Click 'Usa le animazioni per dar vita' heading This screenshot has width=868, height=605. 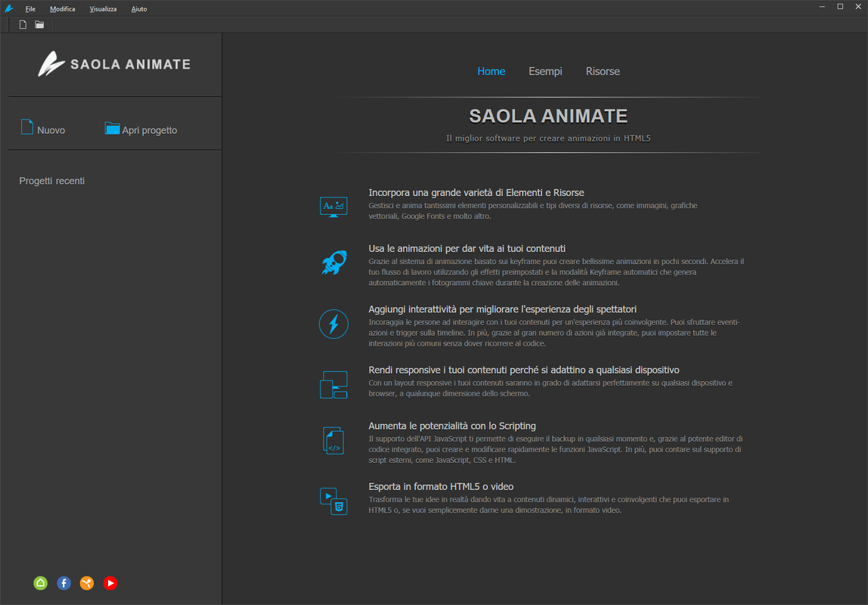click(x=467, y=249)
